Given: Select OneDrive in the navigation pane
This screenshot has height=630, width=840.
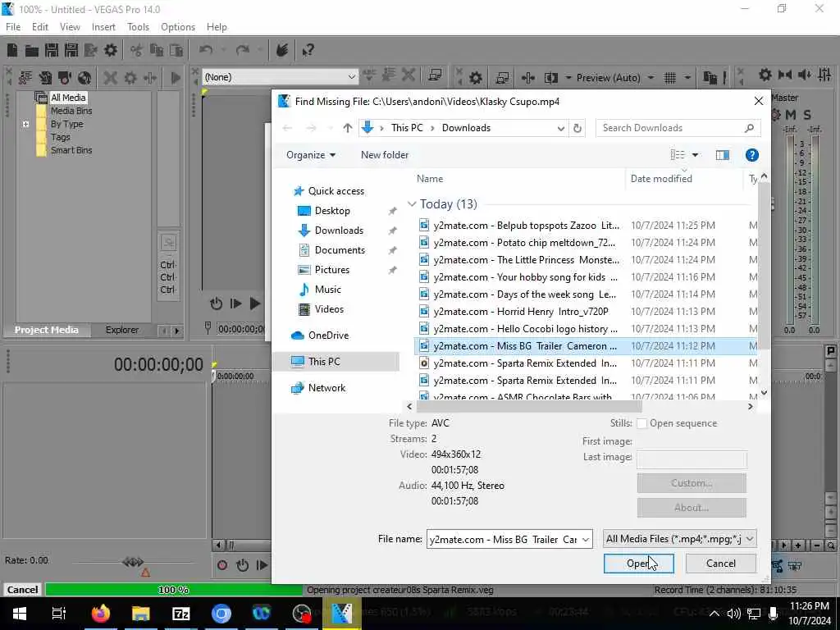Looking at the screenshot, I should (328, 336).
